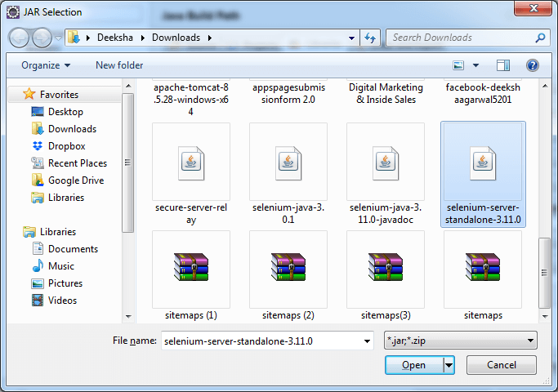Select the appspagesubmissionform 2.0 item
Viewport: 558px width, 392px height.
click(288, 93)
